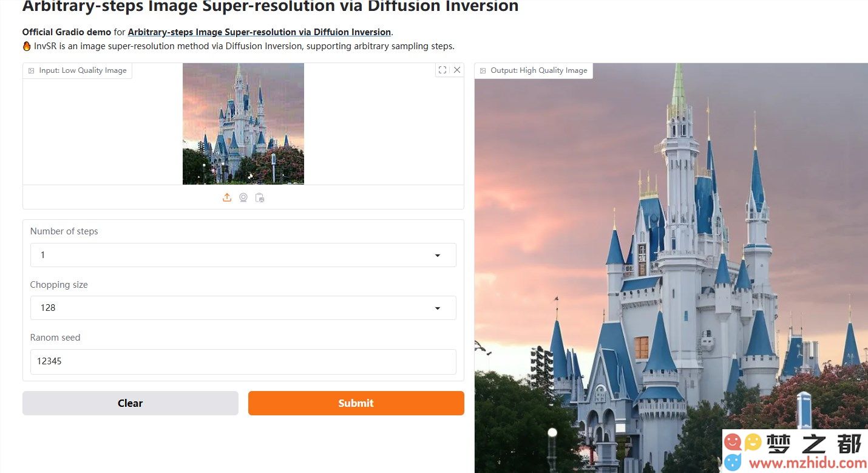Screen dimensions: 868x473
Task: Expand input image to fullscreen
Action: (x=442, y=70)
